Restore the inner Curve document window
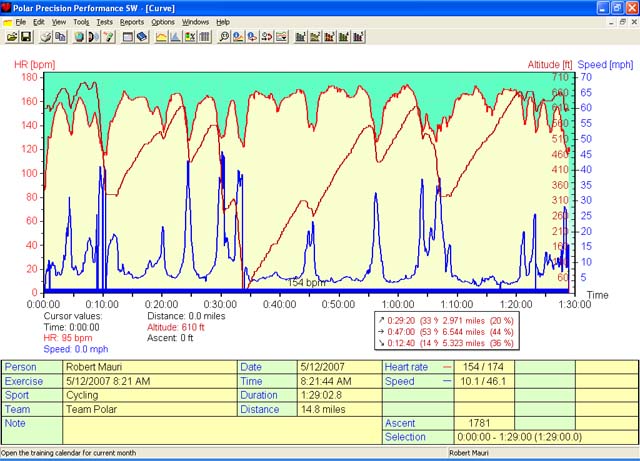This screenshot has width=640, height=461. click(622, 22)
